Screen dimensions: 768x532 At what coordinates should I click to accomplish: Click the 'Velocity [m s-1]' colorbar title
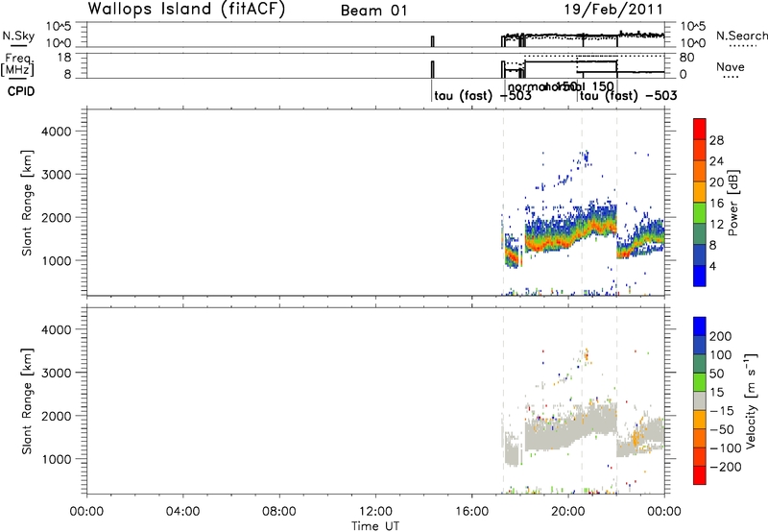750,400
